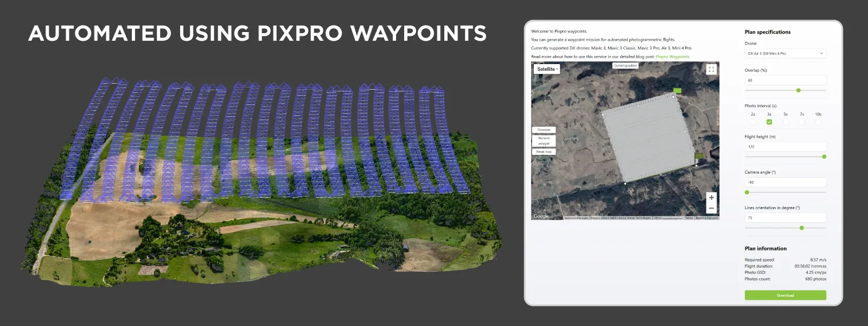This screenshot has height=326, width=868.
Task: Tick the 5s photo interval checkbox
Action: (x=786, y=122)
